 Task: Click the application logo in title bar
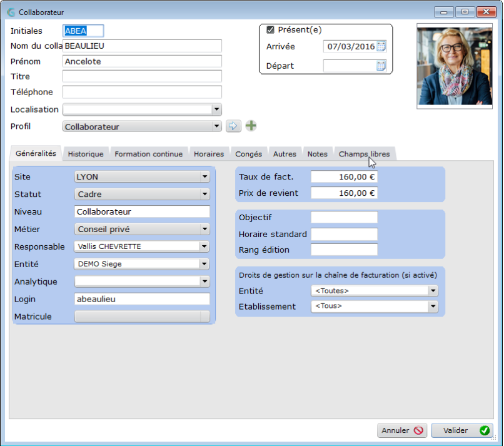coord(11,13)
